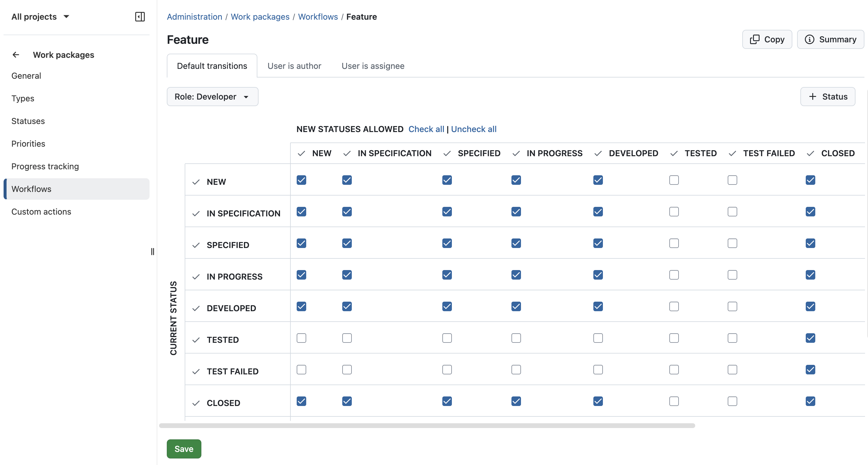Click the Copy button's duplicate icon
Screen dimensions: 868x465
pyautogui.click(x=756, y=39)
